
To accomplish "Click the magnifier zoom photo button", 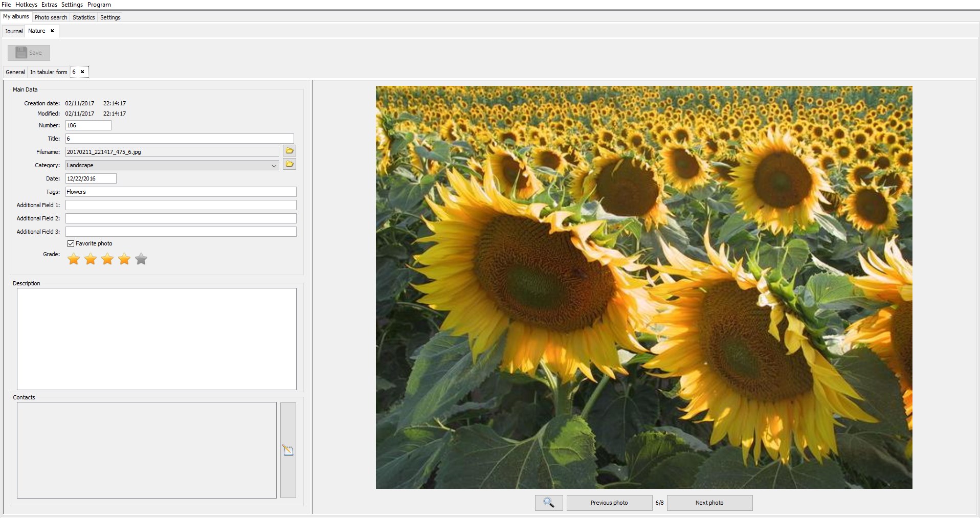I will click(x=549, y=503).
